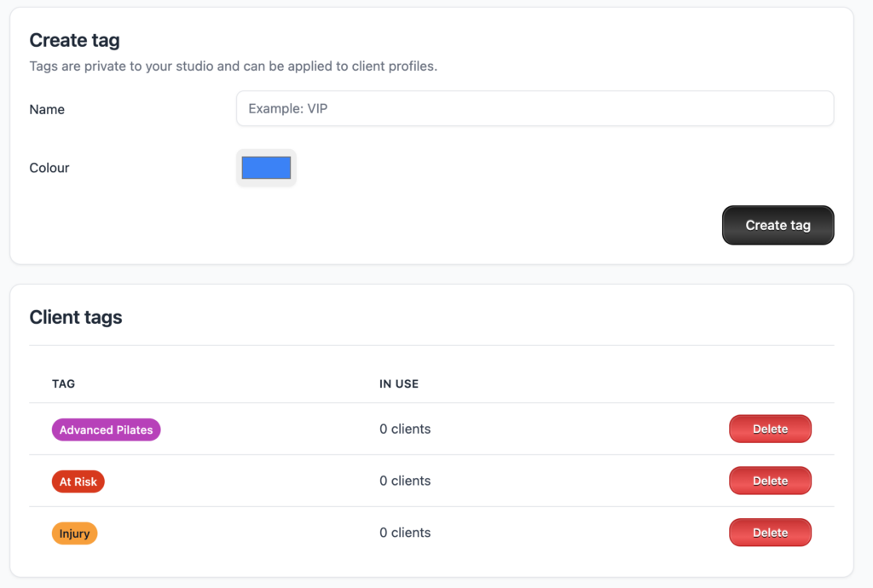The height and width of the screenshot is (588, 873).
Task: Delete the At Risk tag
Action: (x=770, y=481)
